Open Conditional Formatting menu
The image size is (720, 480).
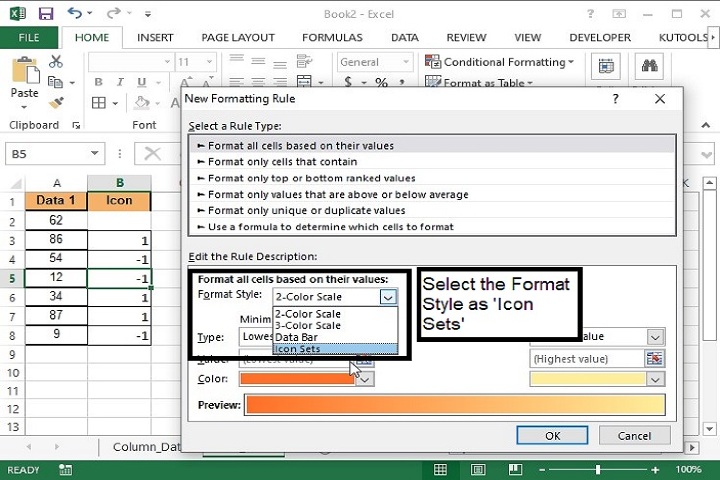click(x=500, y=62)
